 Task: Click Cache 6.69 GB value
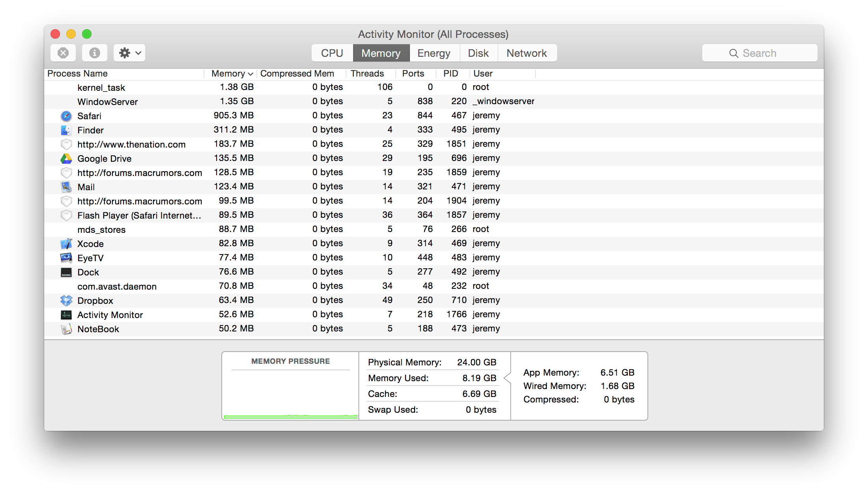coord(479,394)
